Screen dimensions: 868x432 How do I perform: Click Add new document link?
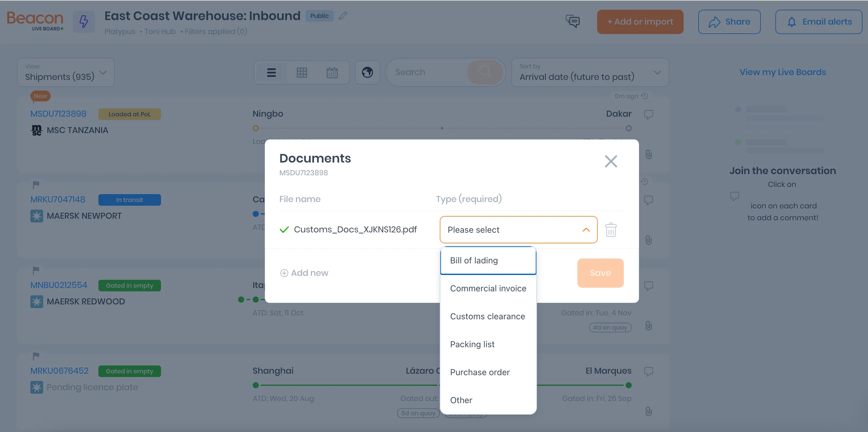tap(304, 273)
